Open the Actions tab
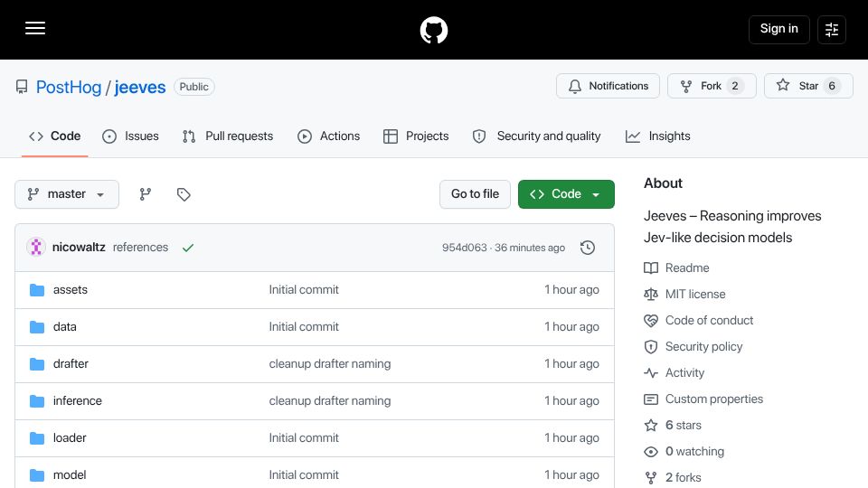The image size is (868, 488). coord(329,136)
